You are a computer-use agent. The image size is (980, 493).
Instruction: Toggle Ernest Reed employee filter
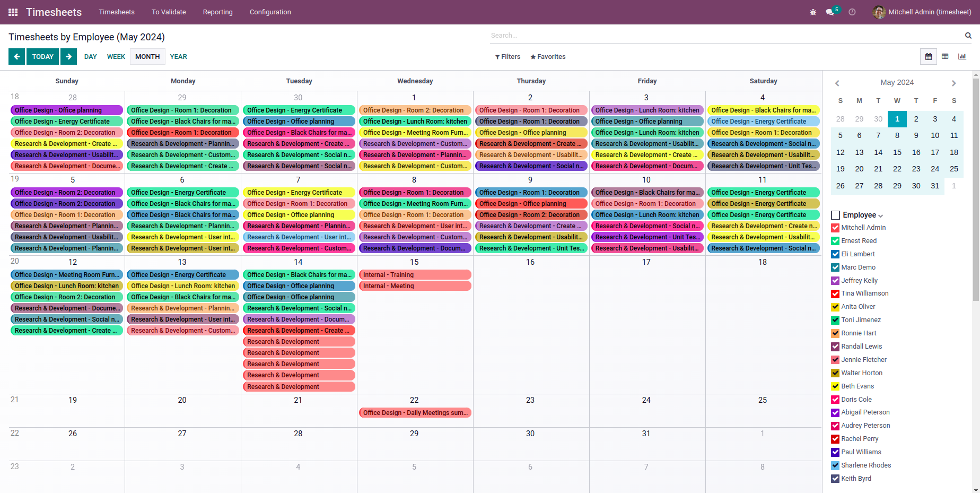[835, 241]
